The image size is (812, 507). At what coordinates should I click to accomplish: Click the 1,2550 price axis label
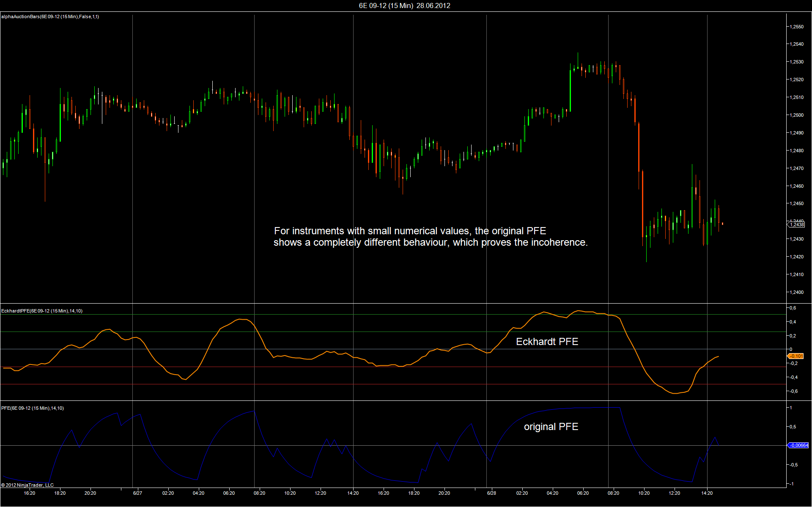796,27
